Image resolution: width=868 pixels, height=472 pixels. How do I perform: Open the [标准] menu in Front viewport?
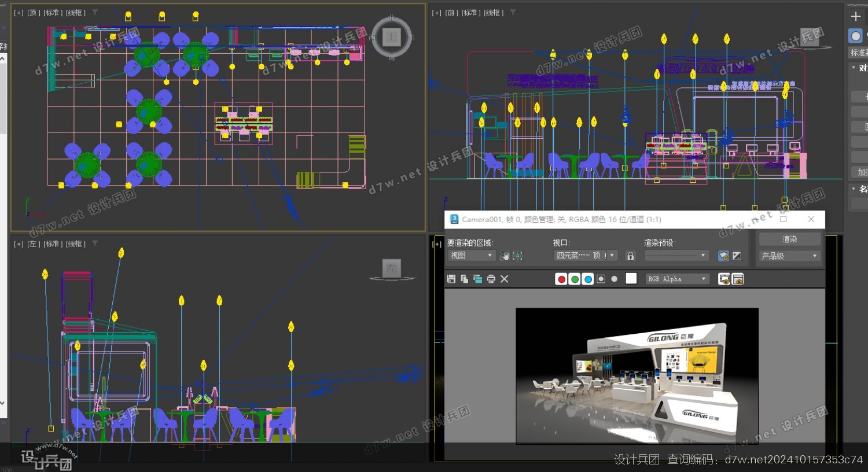click(x=471, y=13)
